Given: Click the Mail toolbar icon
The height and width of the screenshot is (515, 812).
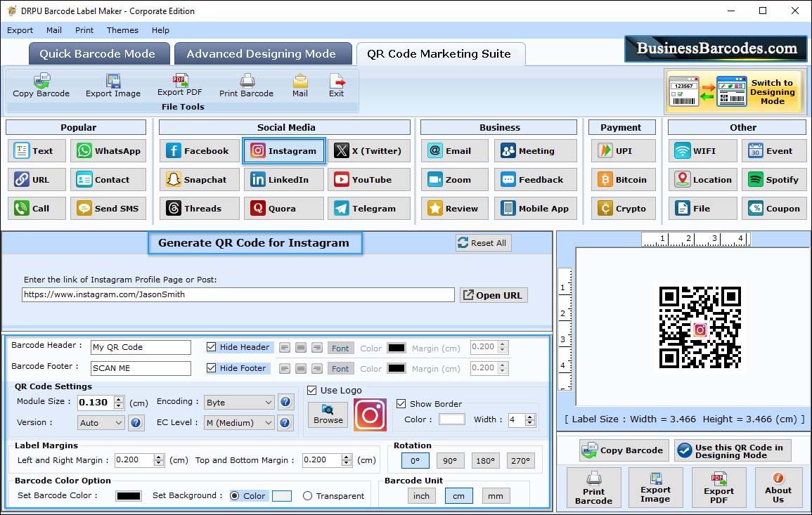Looking at the screenshot, I should [299, 86].
